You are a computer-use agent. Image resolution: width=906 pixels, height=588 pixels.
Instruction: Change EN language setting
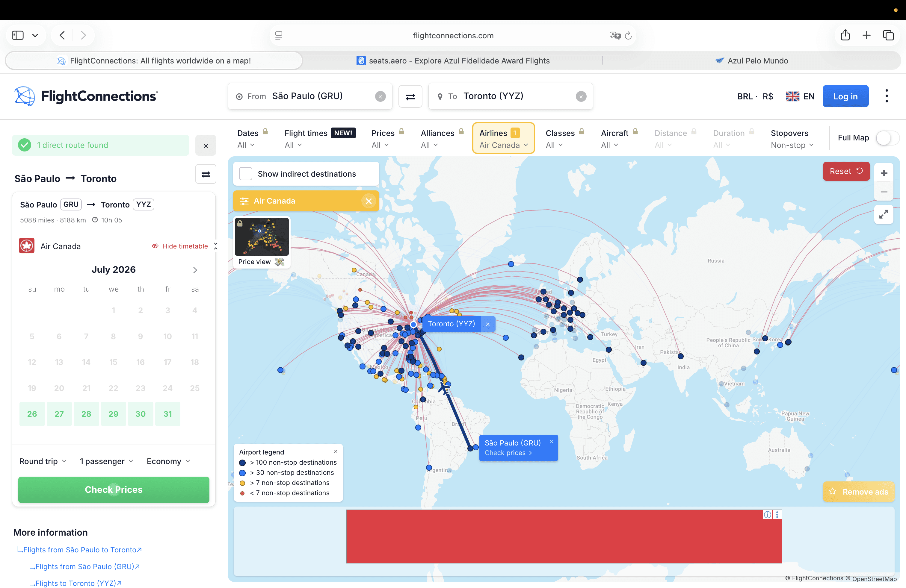[x=800, y=97]
